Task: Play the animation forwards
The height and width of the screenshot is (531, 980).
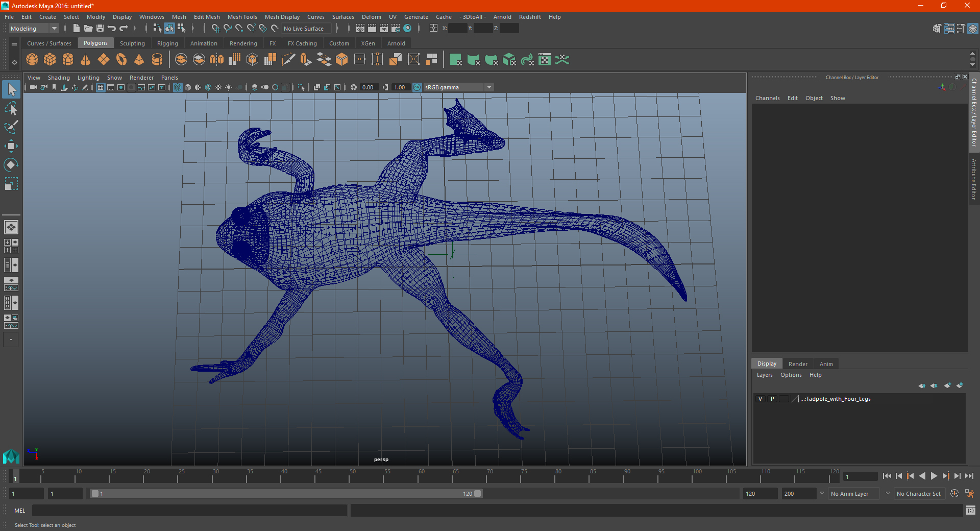Action: pos(934,476)
